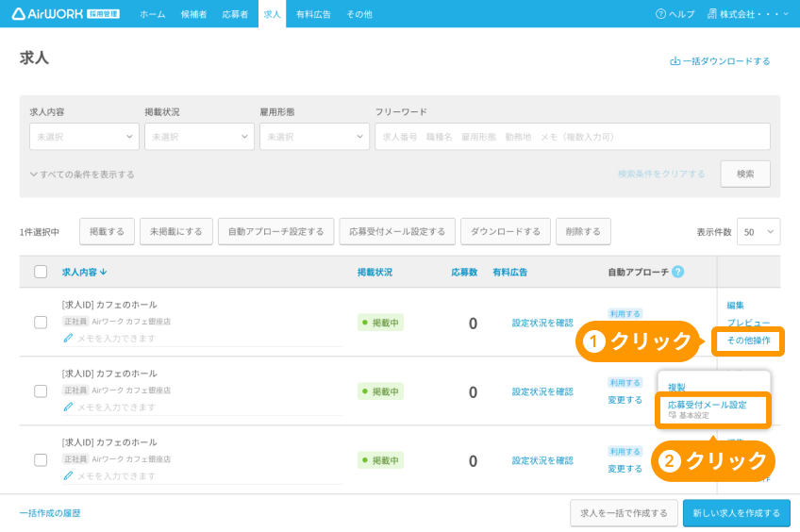Click the ヘルプ link

tap(675, 14)
